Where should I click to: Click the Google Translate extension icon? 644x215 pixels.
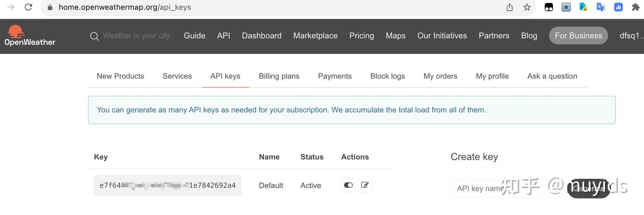coord(601,7)
